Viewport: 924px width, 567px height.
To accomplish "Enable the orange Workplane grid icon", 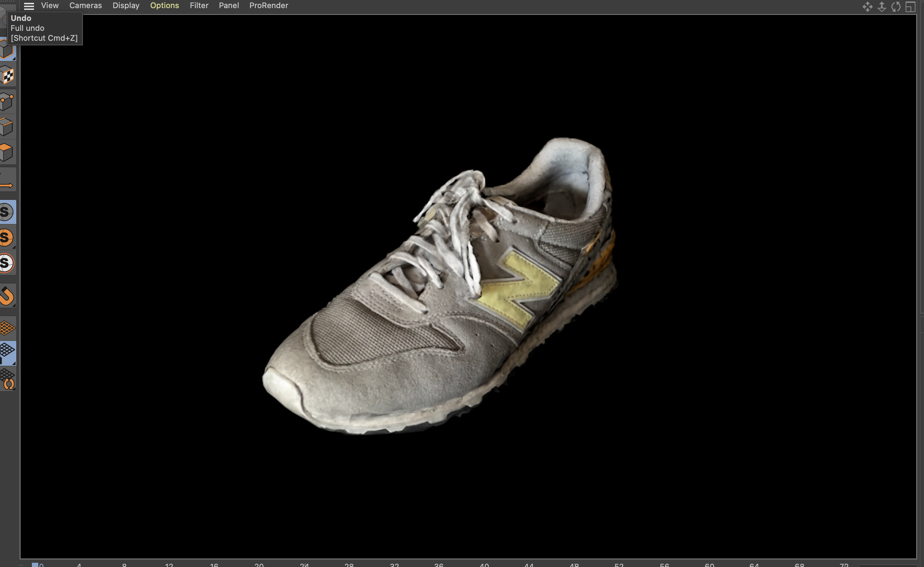I will pyautogui.click(x=7, y=328).
